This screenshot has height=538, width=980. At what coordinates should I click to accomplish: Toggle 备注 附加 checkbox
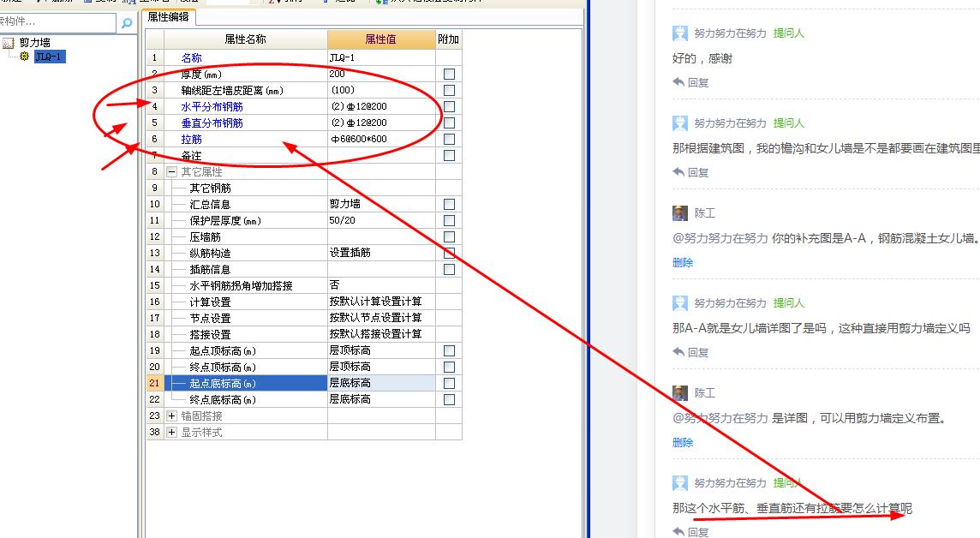449,155
